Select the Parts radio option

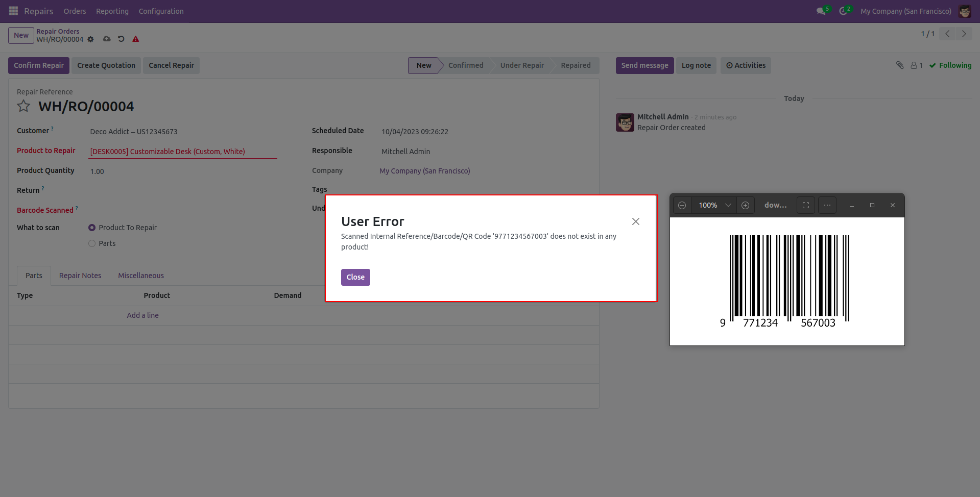click(x=92, y=243)
